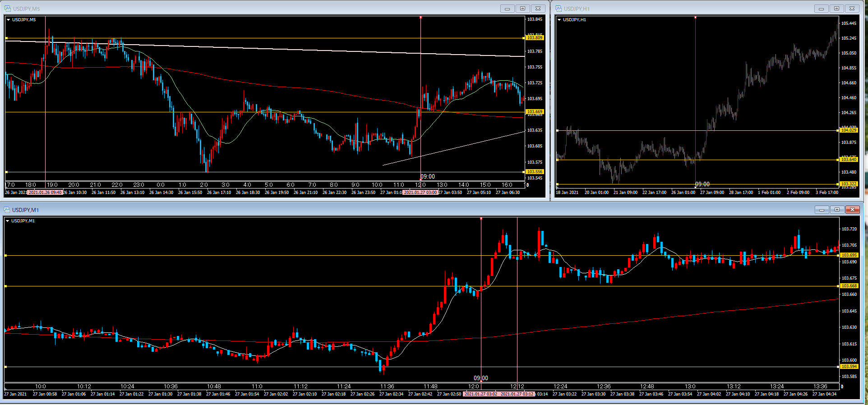The height and width of the screenshot is (405, 868).
Task: Restore the USDJPY,H1 chart window size
Action: 836,9
